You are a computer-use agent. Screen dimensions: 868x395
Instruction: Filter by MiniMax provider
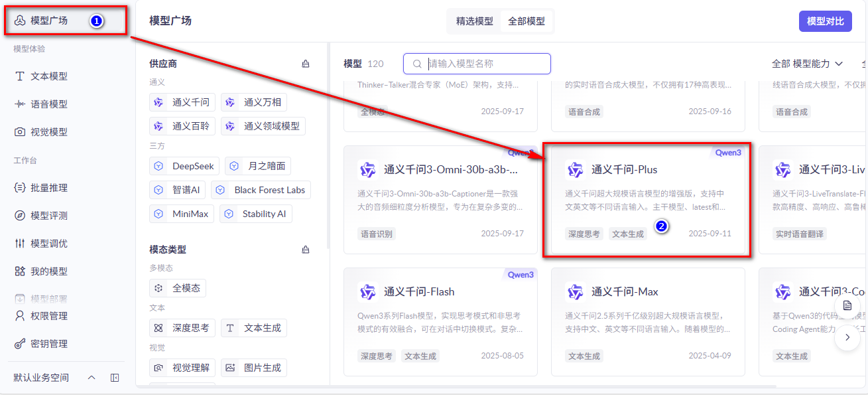182,214
